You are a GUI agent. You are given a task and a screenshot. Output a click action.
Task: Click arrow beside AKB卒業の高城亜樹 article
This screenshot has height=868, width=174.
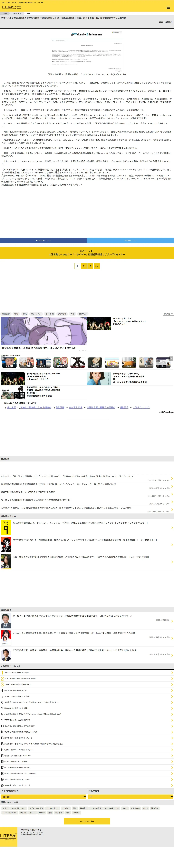tap(172, 486)
